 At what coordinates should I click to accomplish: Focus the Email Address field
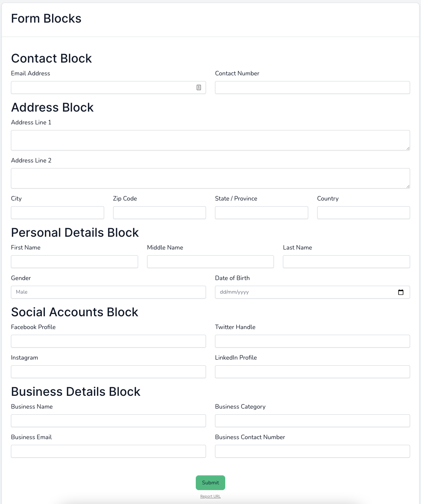[108, 87]
